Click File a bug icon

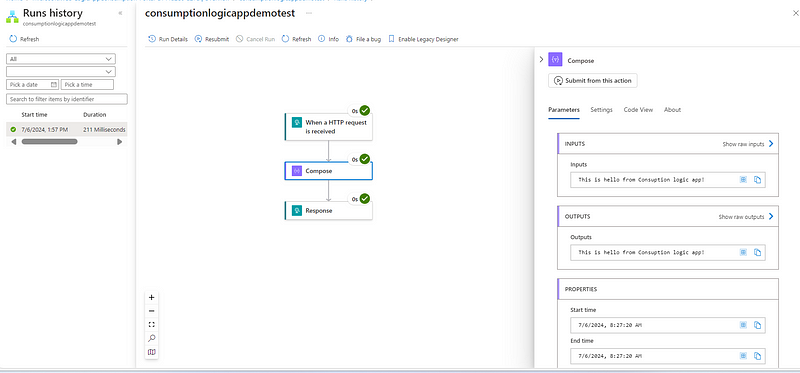click(349, 39)
